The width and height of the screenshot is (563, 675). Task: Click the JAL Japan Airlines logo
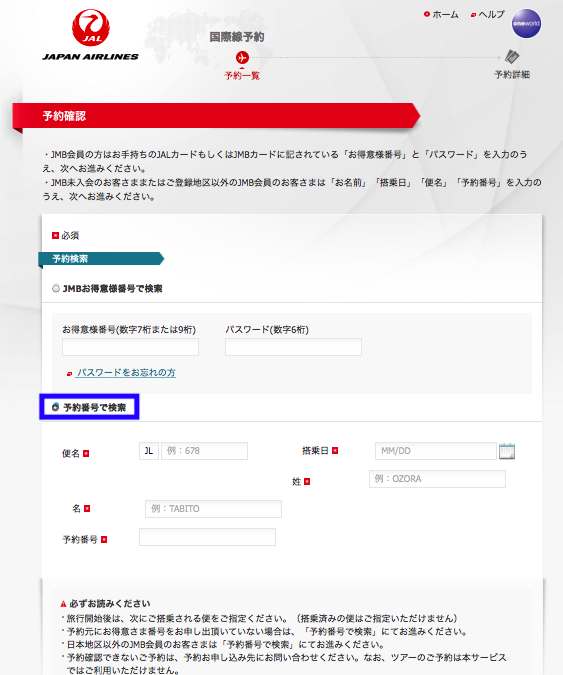(90, 35)
